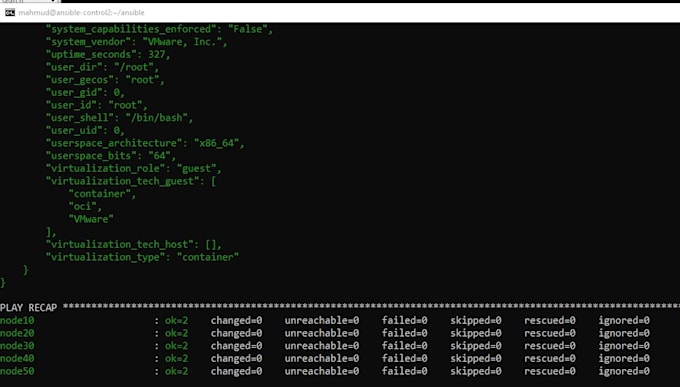Click changed=0 in the node40 row

pyautogui.click(x=236, y=358)
